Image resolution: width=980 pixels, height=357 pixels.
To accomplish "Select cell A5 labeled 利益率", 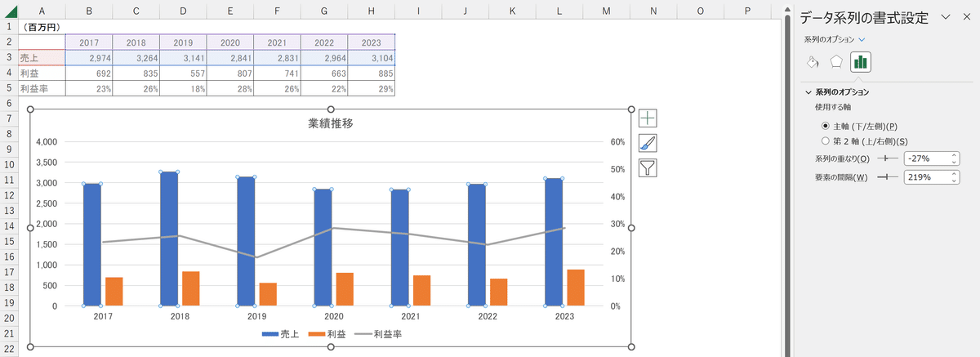I will (41, 88).
